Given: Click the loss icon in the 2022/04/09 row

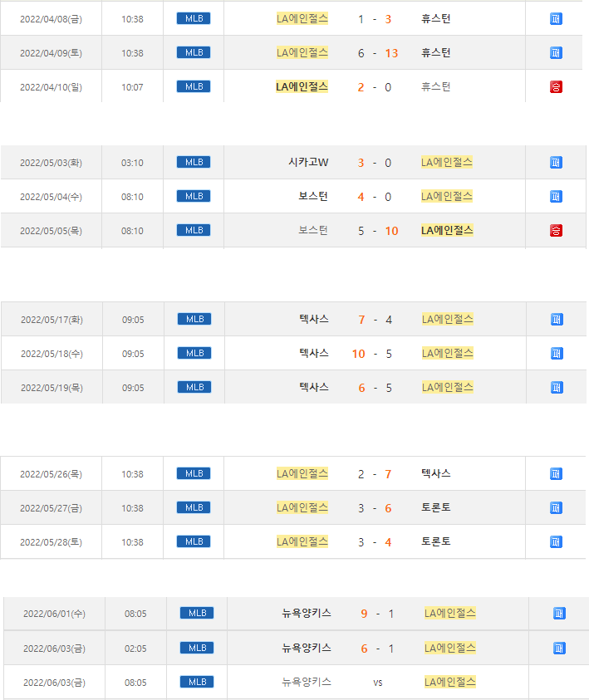Looking at the screenshot, I should (x=557, y=52).
